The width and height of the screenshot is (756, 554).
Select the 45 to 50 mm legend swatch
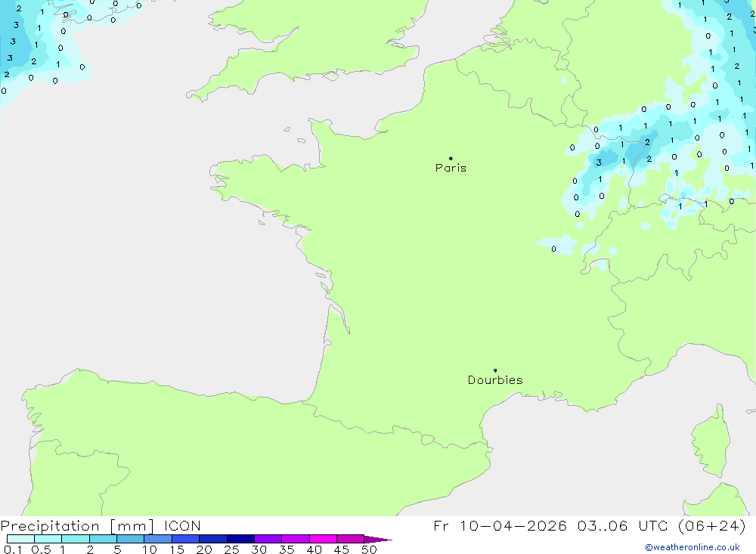(x=350, y=539)
